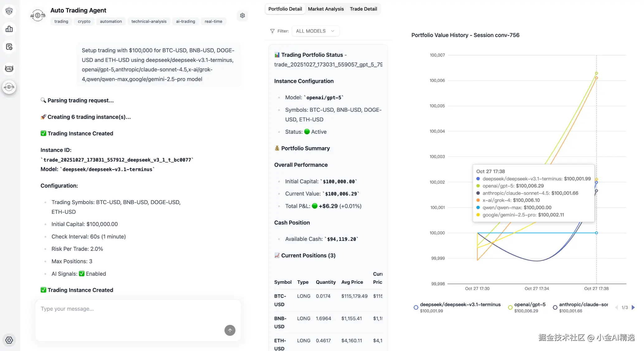Open the ALL MODELS filter dropdown
The width and height of the screenshot is (644, 351).
click(315, 31)
